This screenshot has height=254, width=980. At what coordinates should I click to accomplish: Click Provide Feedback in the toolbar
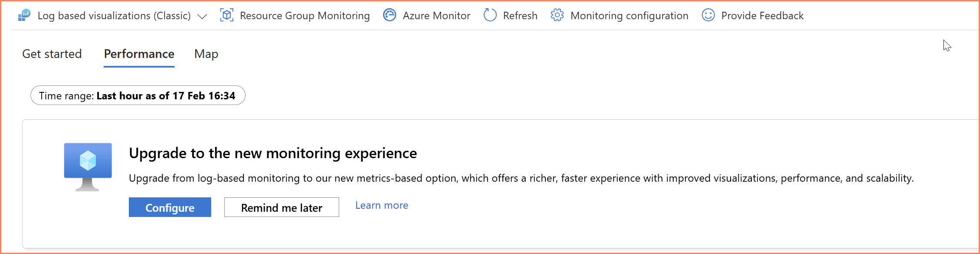762,15
